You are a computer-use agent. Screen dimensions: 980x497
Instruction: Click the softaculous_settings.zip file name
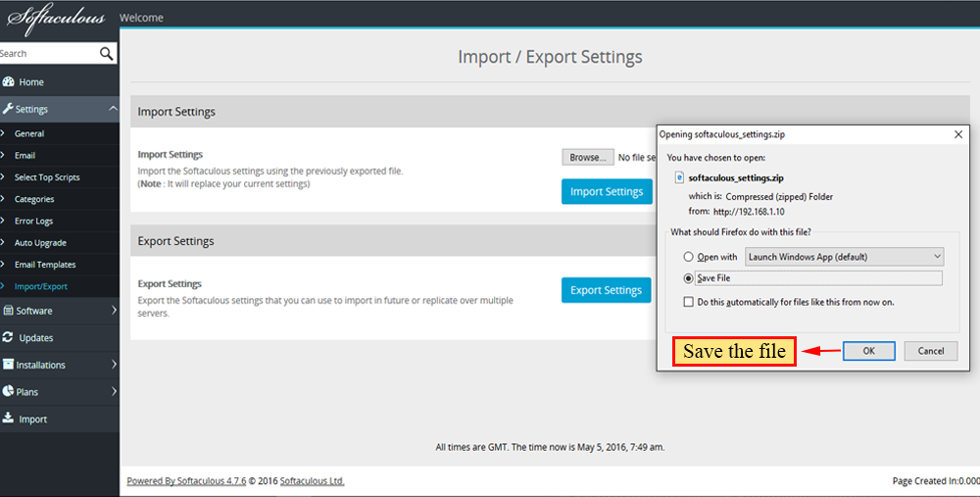point(736,178)
